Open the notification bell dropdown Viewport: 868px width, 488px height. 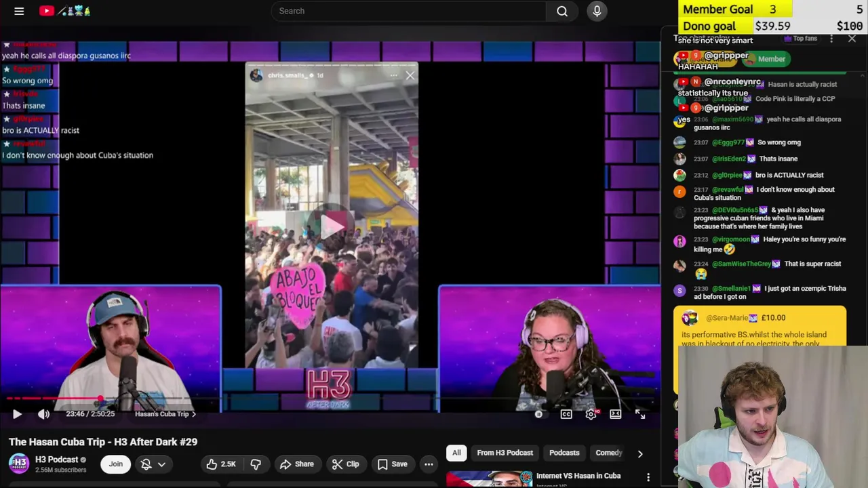[153, 464]
